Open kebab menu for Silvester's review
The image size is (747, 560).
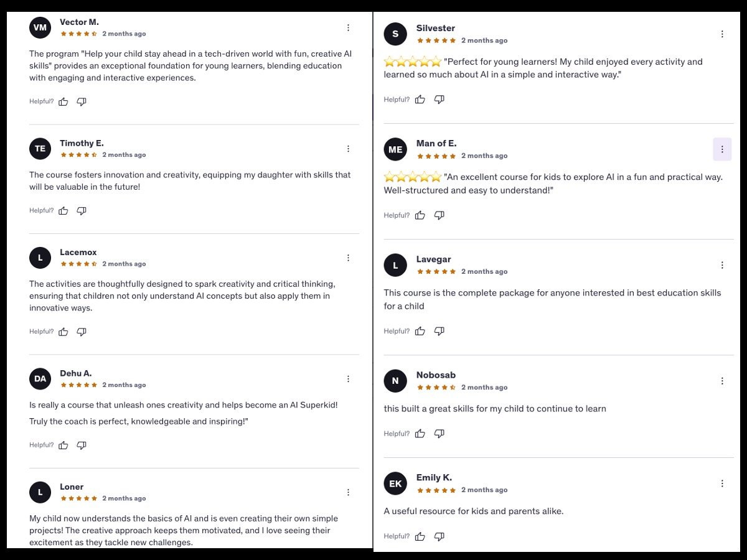point(722,34)
